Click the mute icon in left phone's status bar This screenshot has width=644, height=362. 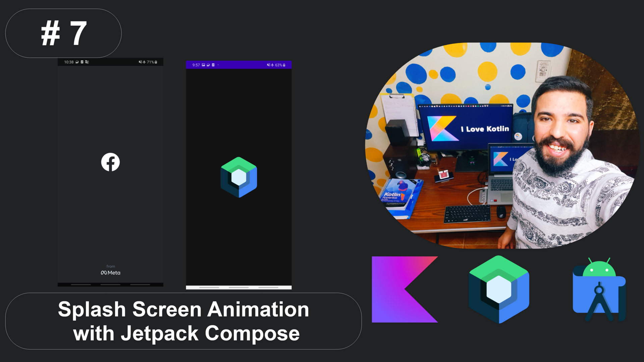[140, 62]
